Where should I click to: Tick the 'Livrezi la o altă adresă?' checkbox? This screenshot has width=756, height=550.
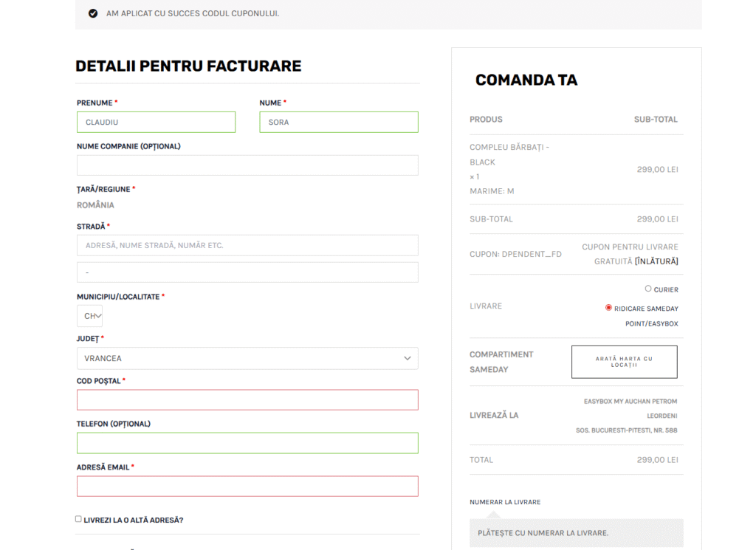point(78,519)
